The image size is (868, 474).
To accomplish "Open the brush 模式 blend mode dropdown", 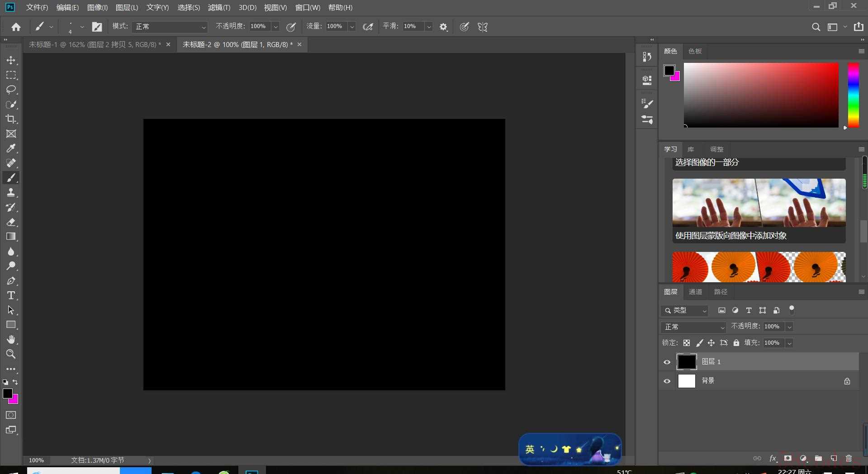I will pyautogui.click(x=170, y=27).
